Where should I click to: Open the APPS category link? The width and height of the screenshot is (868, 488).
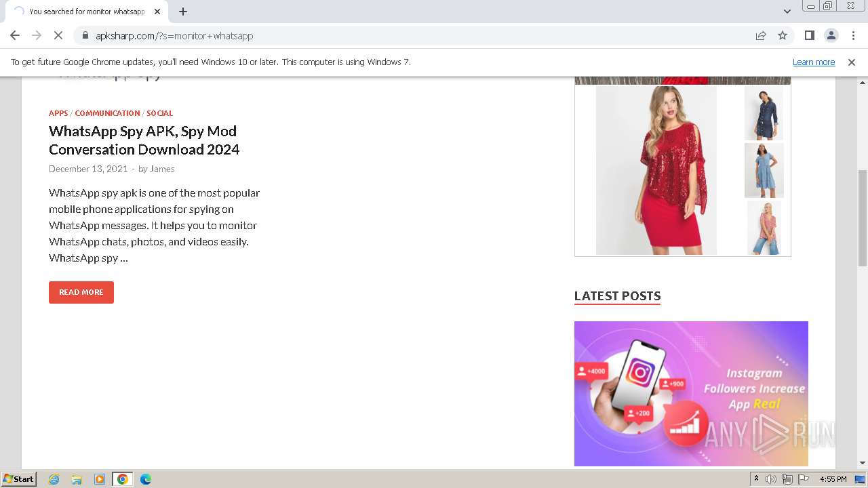point(58,113)
